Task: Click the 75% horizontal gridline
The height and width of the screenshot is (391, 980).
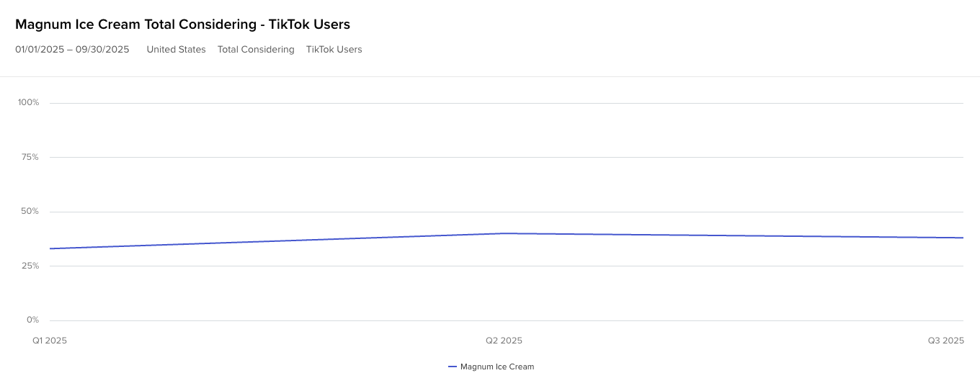Action: 504,157
